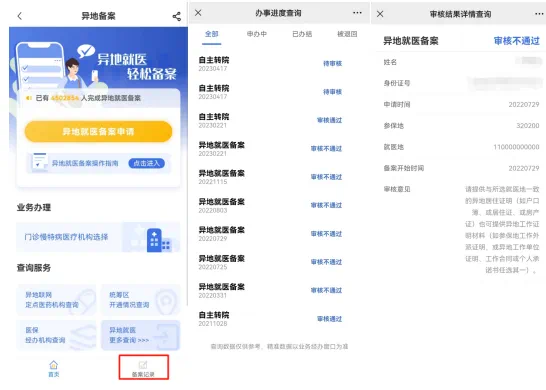Close the 办事进度查询 panel with X
546x390 pixels.
[x=198, y=13]
